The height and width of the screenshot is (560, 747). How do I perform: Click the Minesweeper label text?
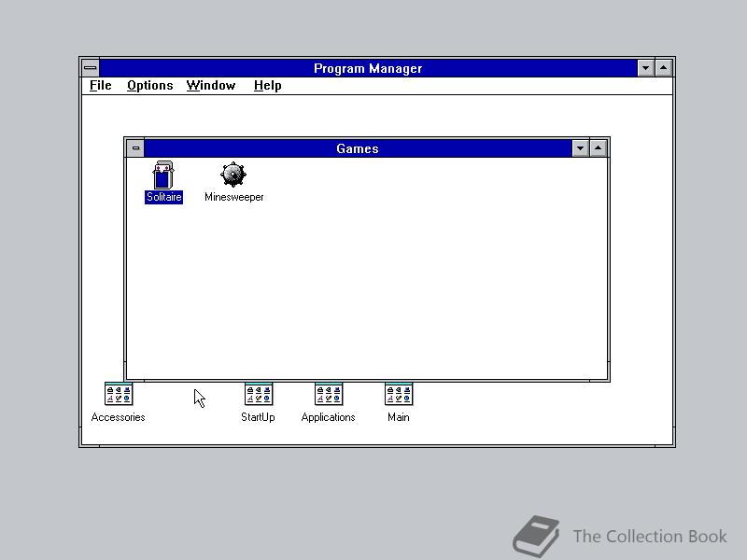[x=234, y=197]
